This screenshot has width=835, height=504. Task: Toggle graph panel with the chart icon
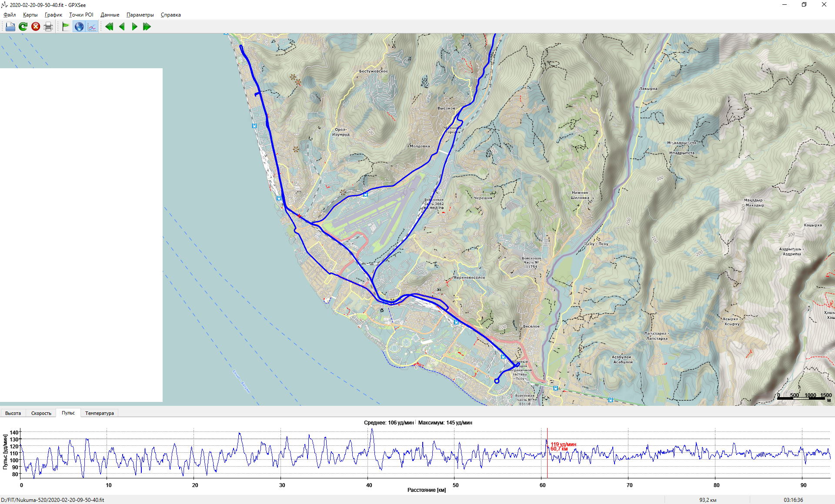click(x=92, y=27)
